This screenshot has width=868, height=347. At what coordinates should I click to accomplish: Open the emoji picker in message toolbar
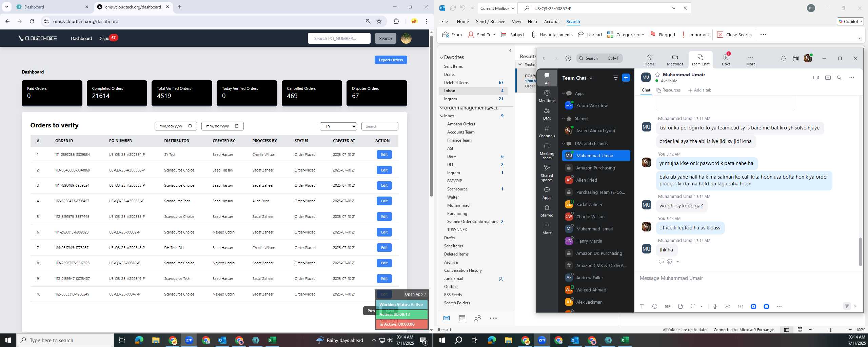(654, 306)
